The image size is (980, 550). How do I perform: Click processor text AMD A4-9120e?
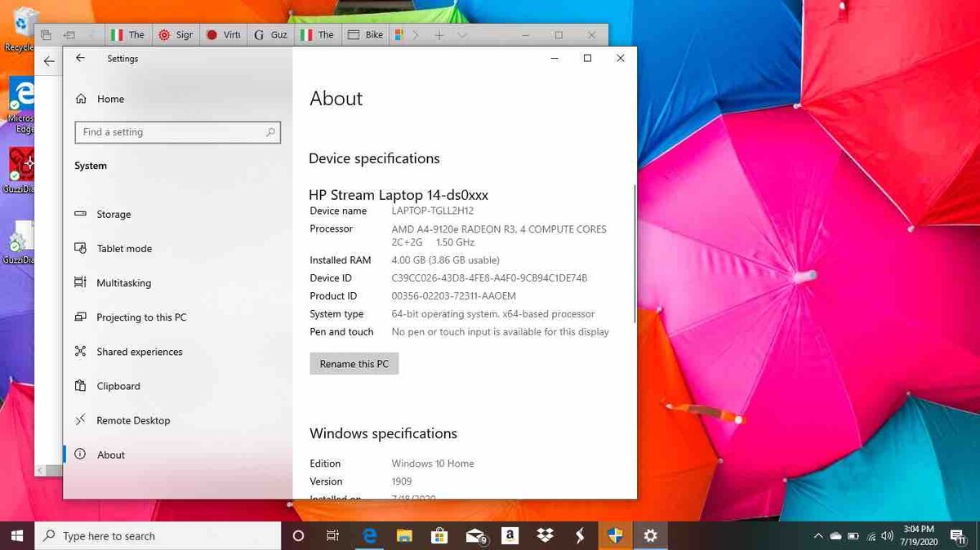[x=498, y=236]
